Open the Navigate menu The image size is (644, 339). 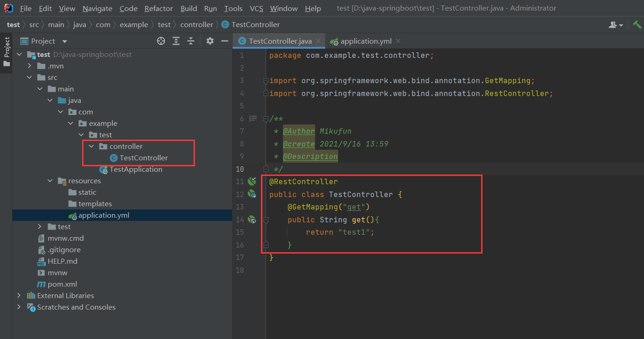tap(97, 8)
